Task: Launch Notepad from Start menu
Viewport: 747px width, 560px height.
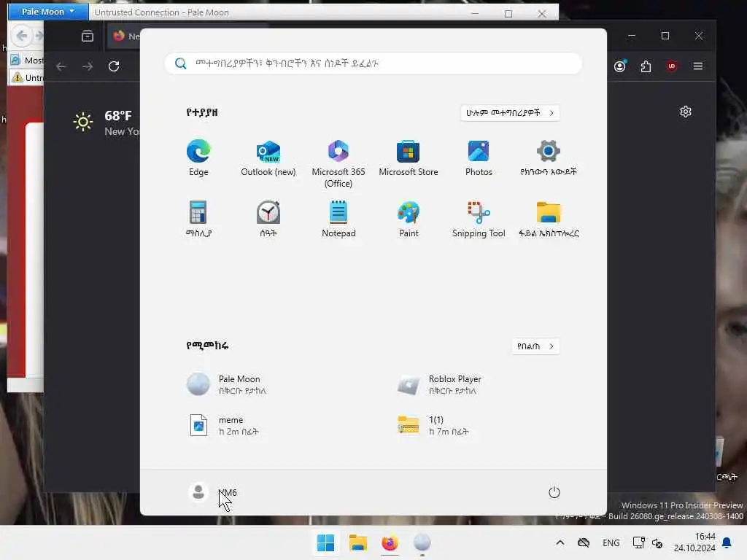Action: pyautogui.click(x=338, y=219)
